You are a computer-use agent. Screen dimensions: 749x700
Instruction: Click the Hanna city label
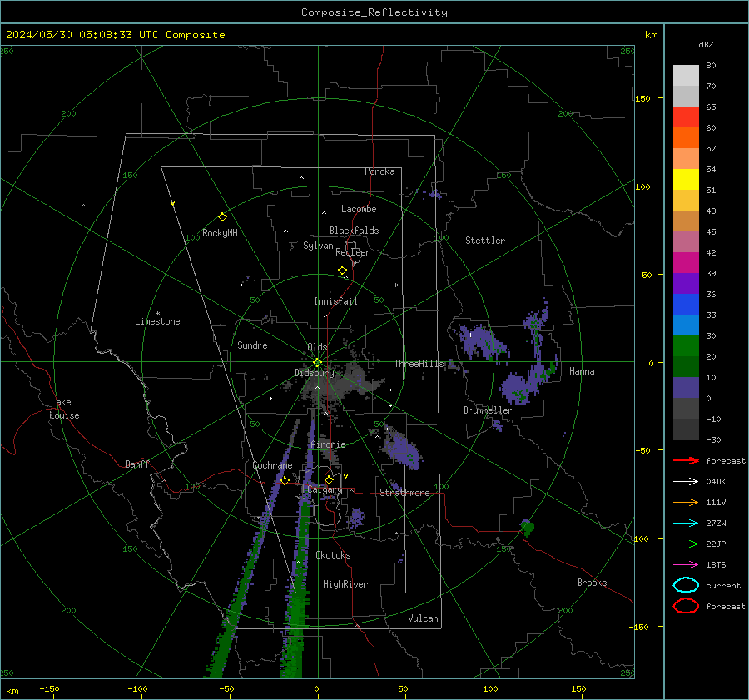pyautogui.click(x=582, y=371)
